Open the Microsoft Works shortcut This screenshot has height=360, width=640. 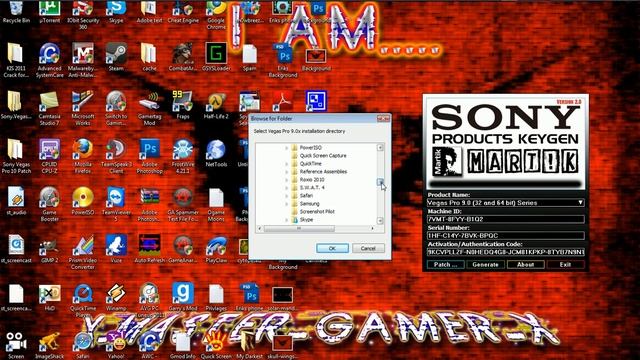pos(83,108)
